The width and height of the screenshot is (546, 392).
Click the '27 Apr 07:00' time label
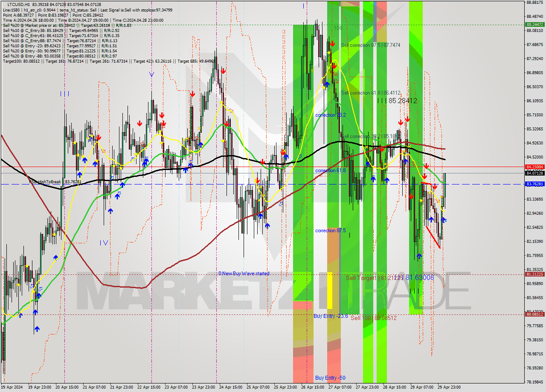[x=340, y=388]
